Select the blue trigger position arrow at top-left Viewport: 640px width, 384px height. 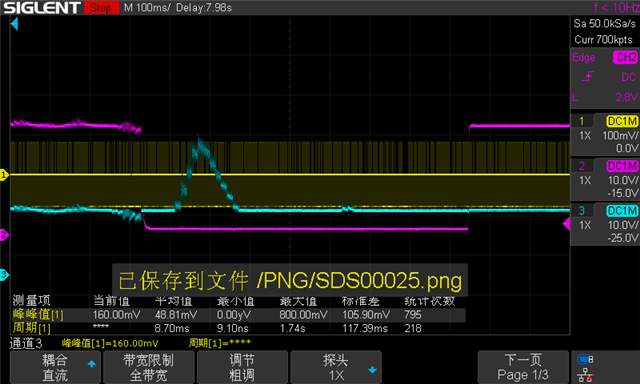(14, 24)
